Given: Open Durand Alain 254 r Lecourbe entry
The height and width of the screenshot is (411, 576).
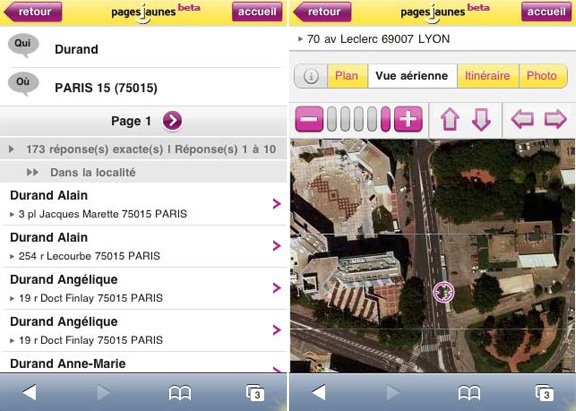Looking at the screenshot, I should point(143,246).
